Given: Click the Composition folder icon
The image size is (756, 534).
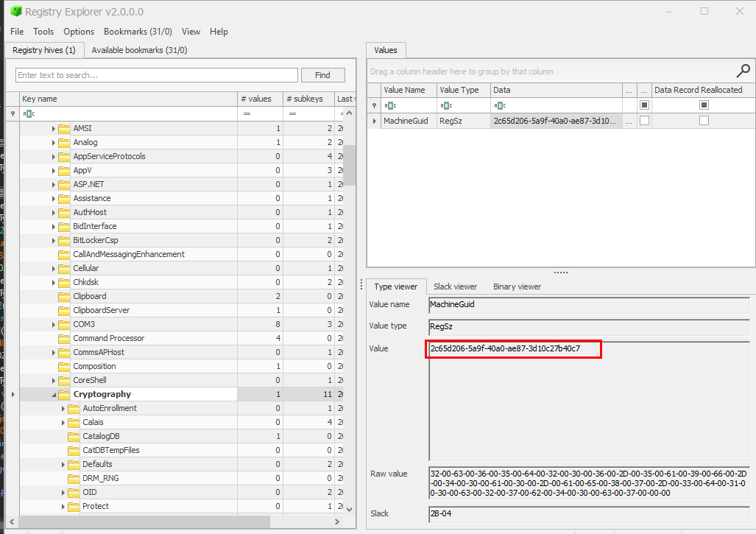Looking at the screenshot, I should (64, 367).
